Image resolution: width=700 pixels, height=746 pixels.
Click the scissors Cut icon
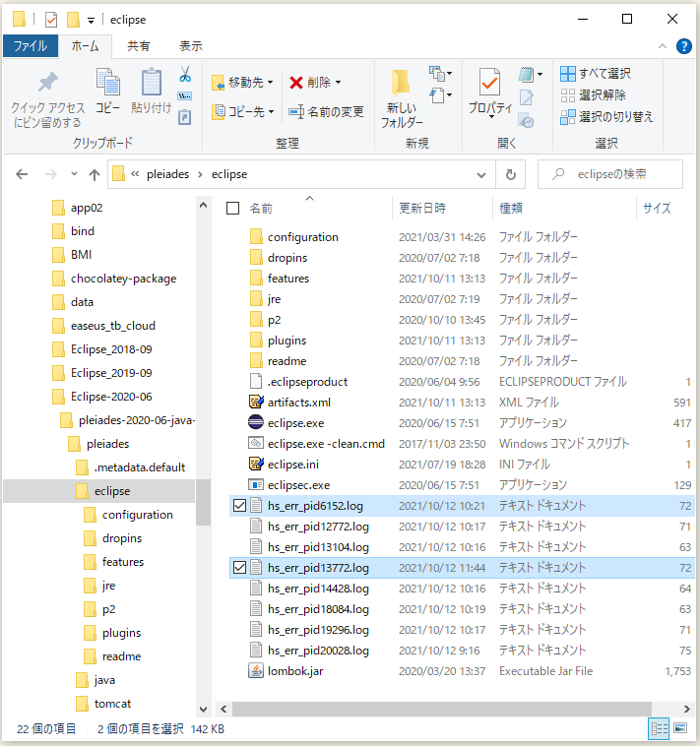pyautogui.click(x=185, y=75)
